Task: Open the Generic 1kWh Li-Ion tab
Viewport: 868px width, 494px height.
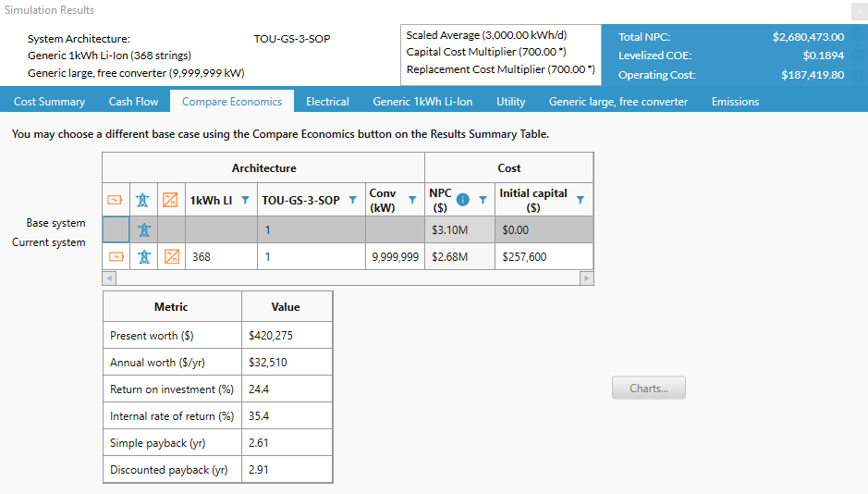Action: [x=422, y=102]
